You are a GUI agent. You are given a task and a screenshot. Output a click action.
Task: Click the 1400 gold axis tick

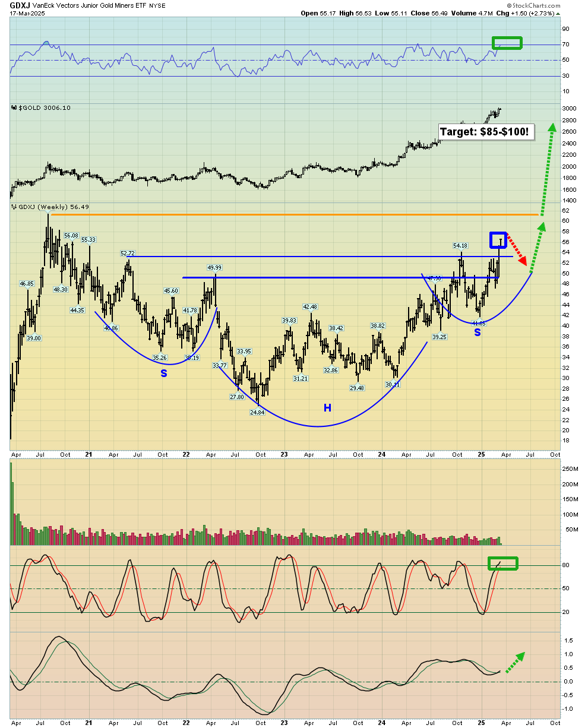click(x=570, y=201)
